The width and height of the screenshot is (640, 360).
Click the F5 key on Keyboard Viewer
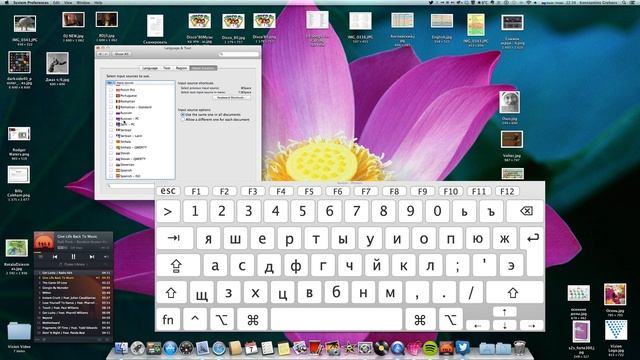[309, 191]
